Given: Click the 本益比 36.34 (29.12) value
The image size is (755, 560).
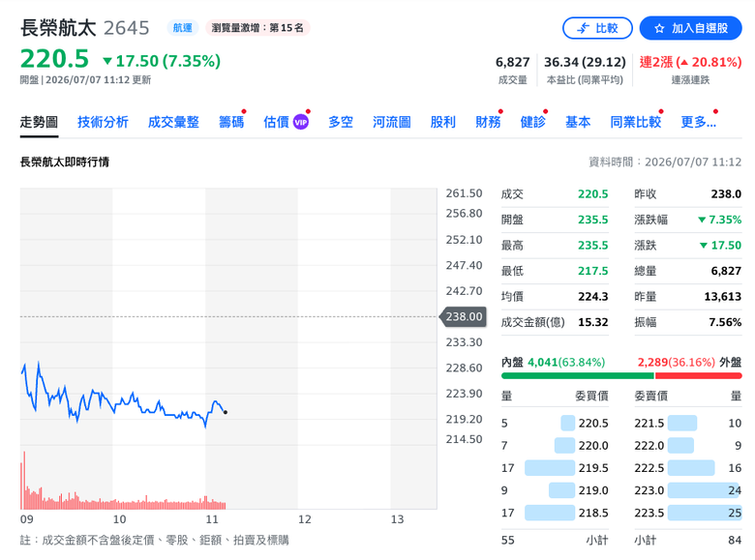Looking at the screenshot, I should tap(585, 62).
